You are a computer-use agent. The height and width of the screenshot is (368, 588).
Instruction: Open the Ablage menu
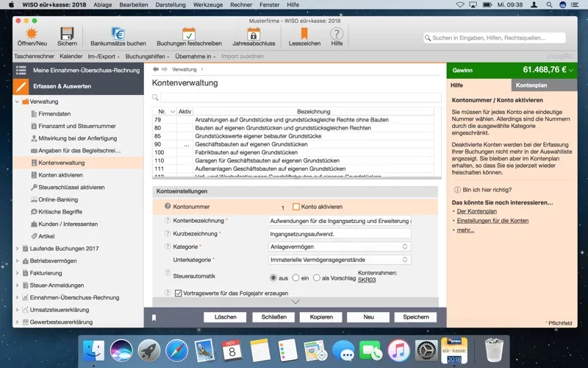pyautogui.click(x=103, y=5)
